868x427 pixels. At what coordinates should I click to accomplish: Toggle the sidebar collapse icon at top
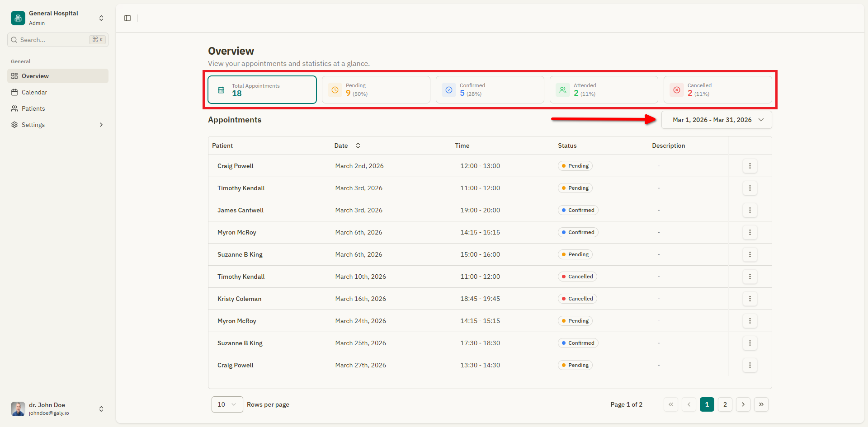coord(127,18)
